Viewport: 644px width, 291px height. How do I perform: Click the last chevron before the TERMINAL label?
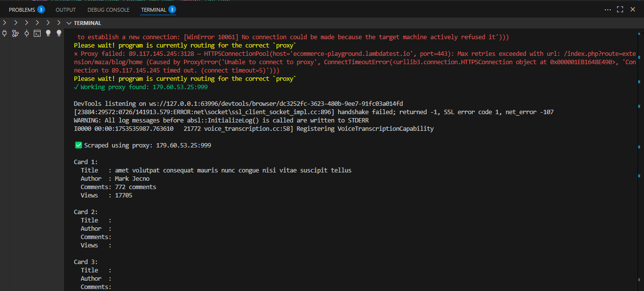pos(58,23)
